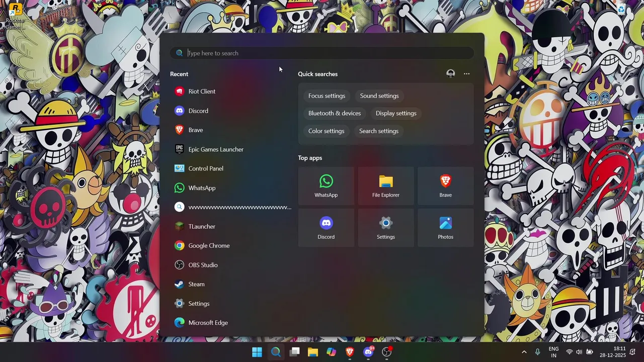Open OBS Studio in the Recent list
Image resolution: width=644 pixels, height=362 pixels.
[230, 265]
